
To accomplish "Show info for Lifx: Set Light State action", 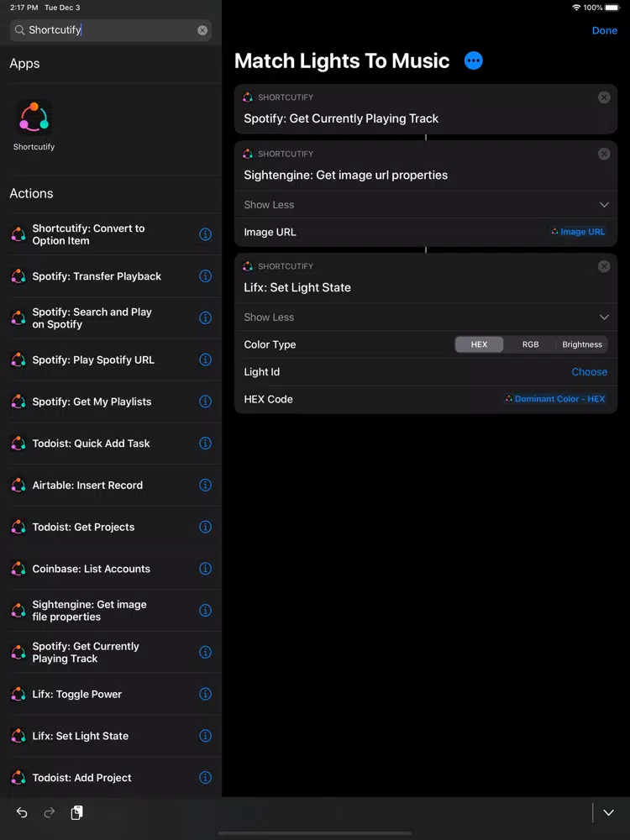I will coord(205,736).
